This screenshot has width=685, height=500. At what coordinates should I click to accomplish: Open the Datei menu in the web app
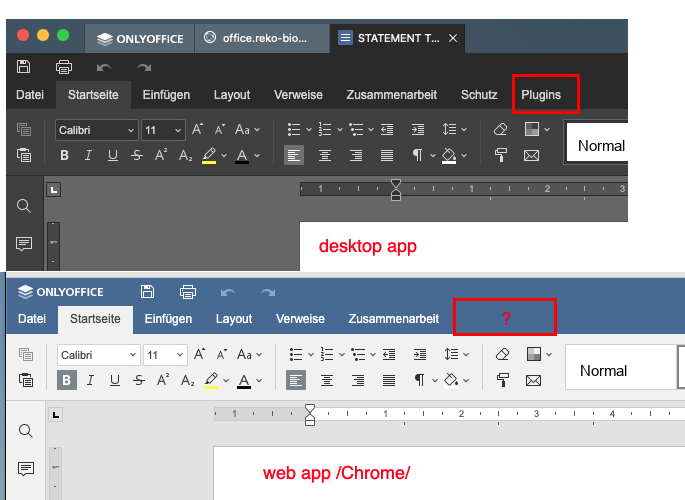32,319
